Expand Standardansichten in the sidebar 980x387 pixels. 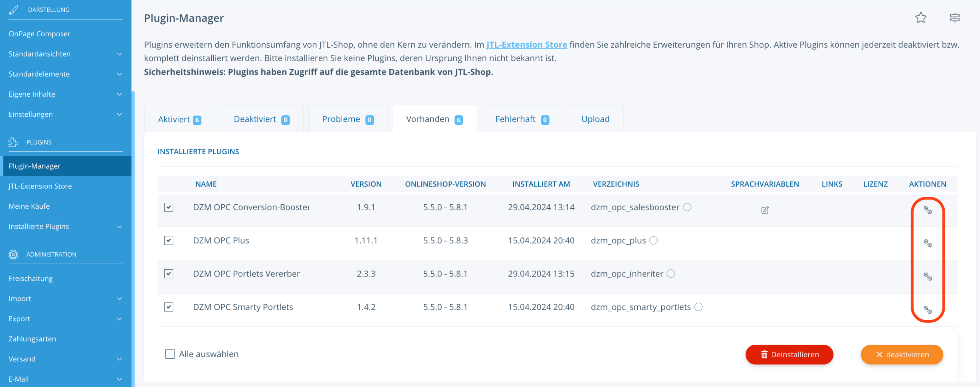pos(65,54)
